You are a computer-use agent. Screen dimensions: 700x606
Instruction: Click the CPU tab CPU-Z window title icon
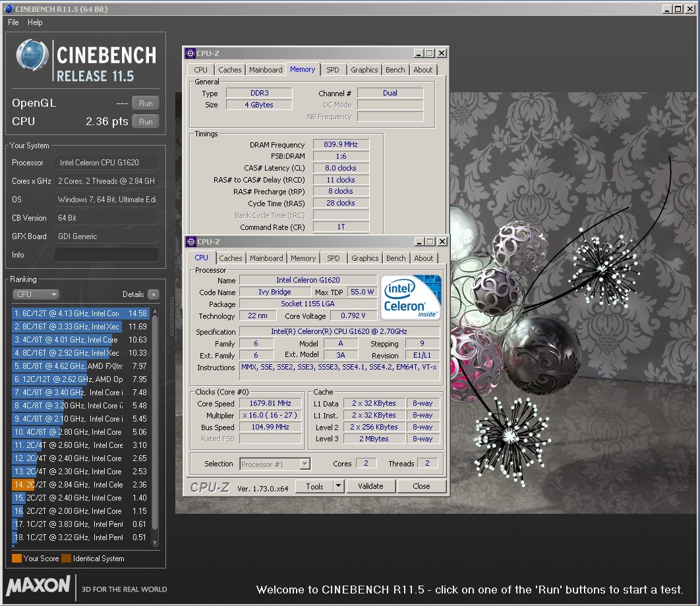click(x=191, y=242)
